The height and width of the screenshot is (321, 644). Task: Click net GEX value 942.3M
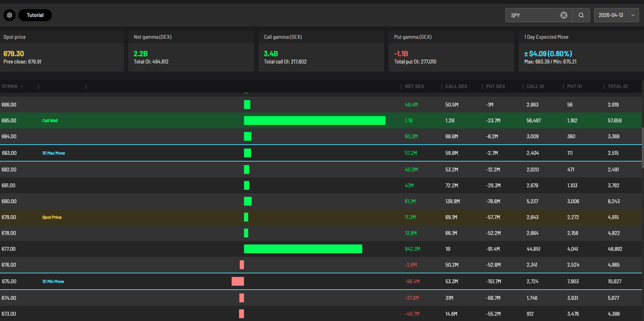click(x=413, y=249)
